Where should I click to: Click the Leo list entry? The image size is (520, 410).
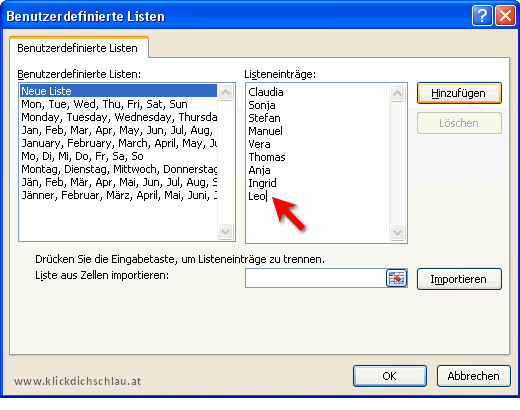pyautogui.click(x=257, y=196)
